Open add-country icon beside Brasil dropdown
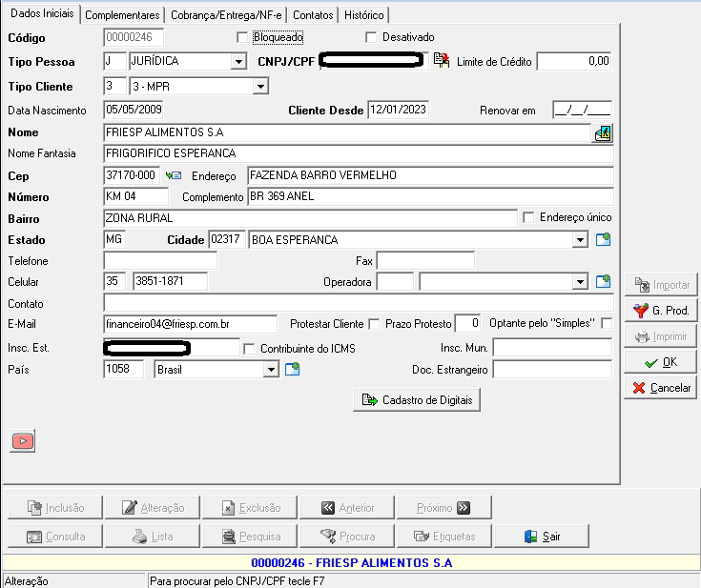 [x=293, y=370]
